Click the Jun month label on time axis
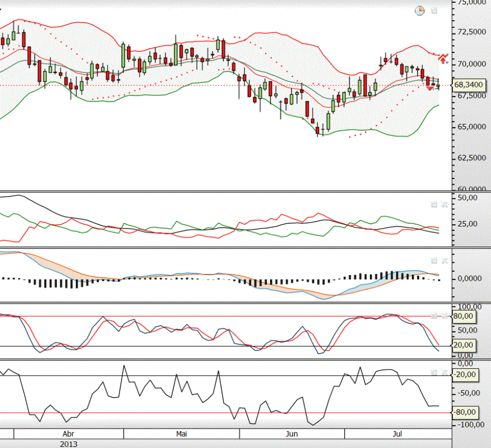Viewport: 491px width, 448px height. [291, 434]
